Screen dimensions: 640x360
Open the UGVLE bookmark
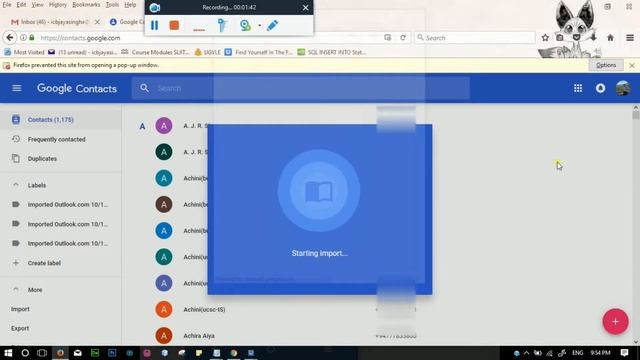coord(208,52)
